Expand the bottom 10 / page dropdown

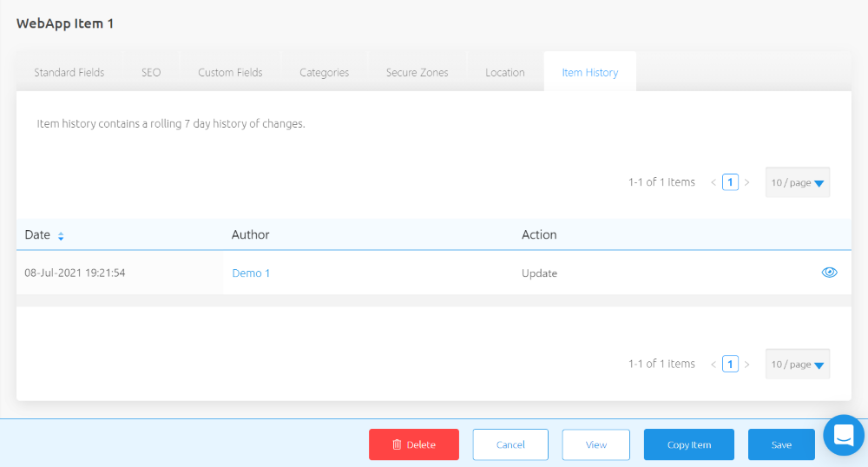coord(797,365)
